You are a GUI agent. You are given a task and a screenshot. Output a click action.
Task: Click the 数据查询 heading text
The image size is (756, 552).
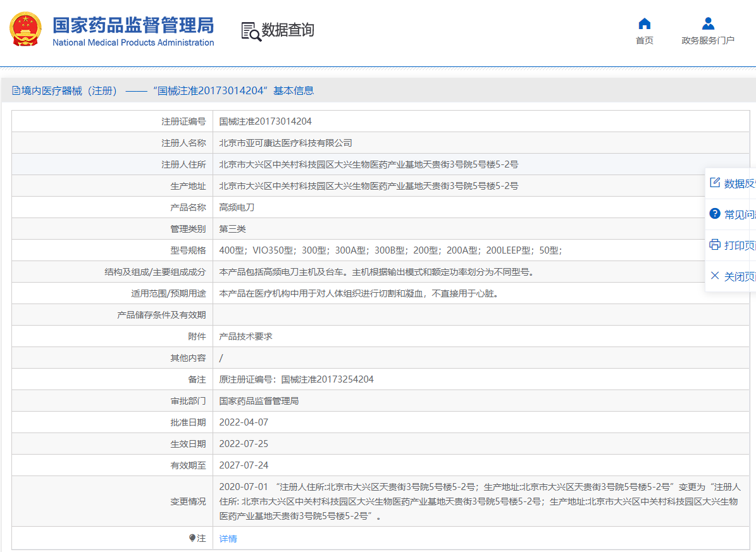pos(288,30)
